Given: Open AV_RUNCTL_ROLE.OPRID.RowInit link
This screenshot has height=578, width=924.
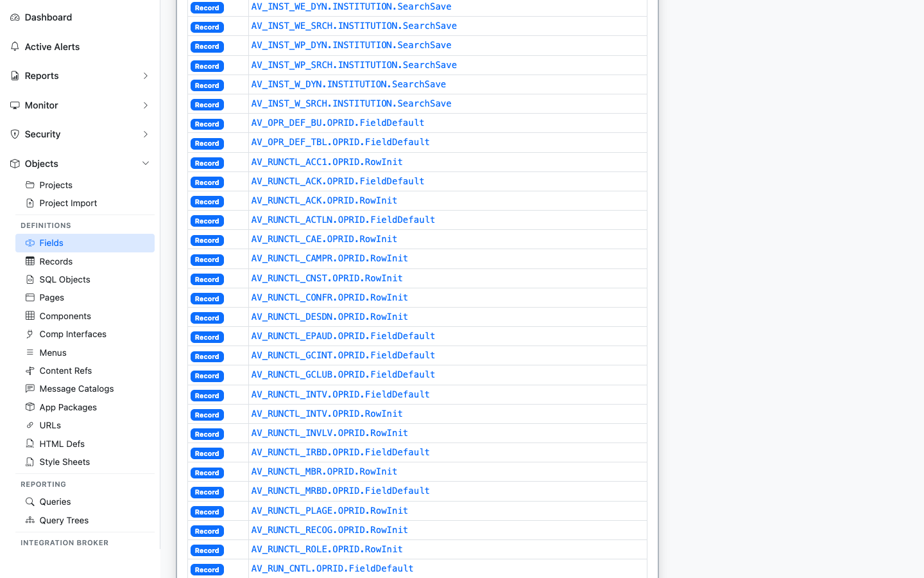Looking at the screenshot, I should [x=327, y=549].
